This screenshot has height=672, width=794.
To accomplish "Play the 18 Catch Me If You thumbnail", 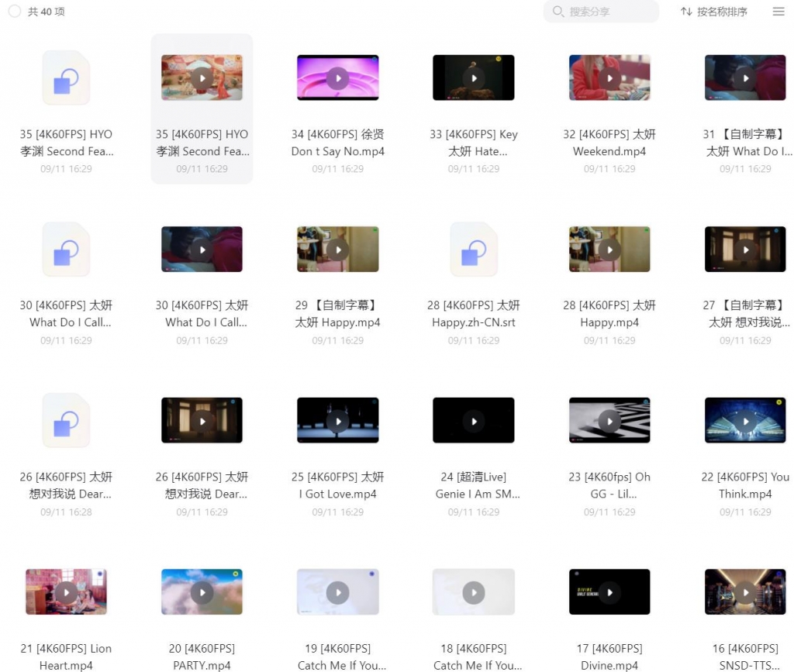I will click(x=474, y=592).
